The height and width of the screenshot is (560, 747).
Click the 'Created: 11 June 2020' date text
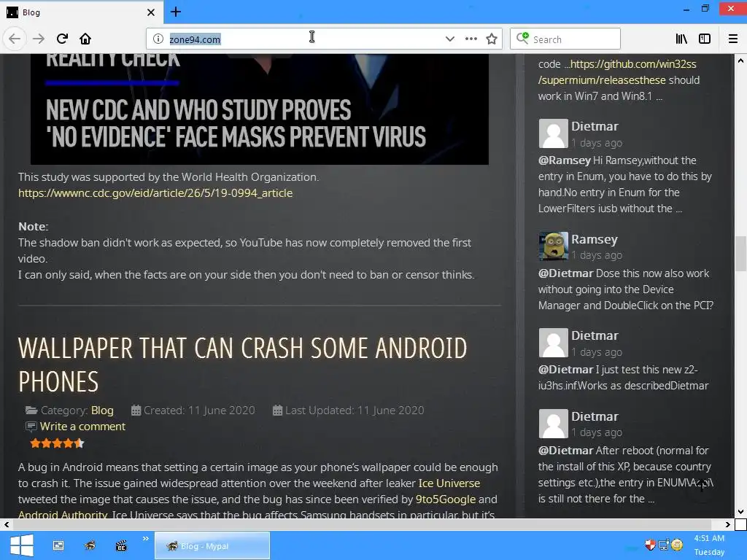[x=199, y=411]
